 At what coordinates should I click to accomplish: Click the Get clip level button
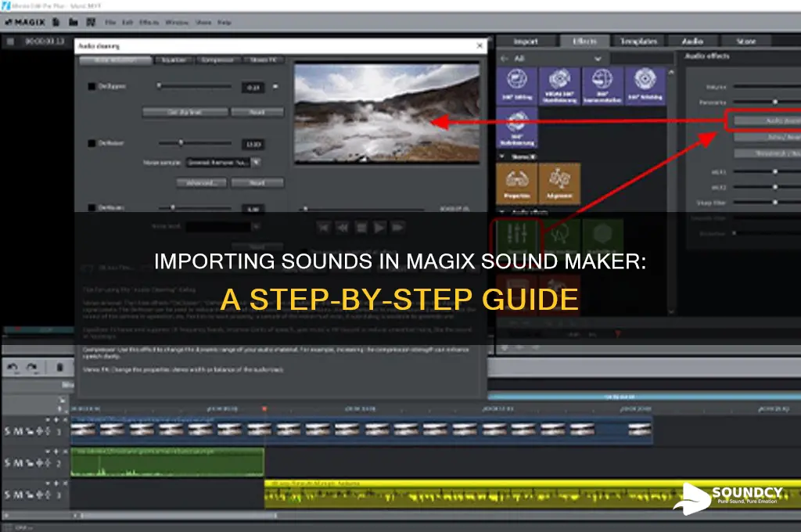coord(185,113)
